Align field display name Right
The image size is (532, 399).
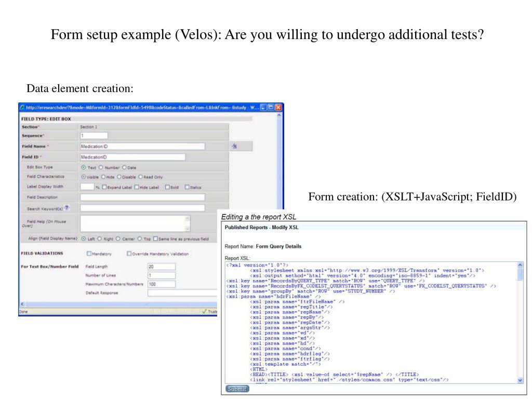pyautogui.click(x=99, y=238)
